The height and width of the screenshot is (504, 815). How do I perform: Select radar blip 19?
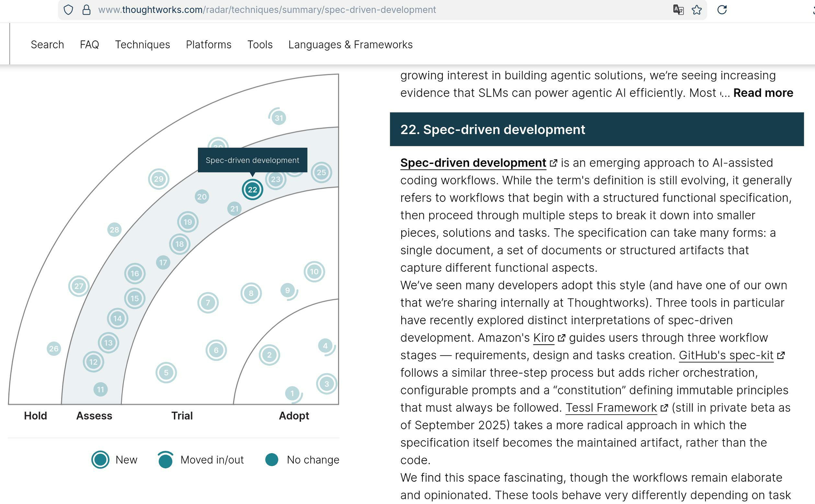188,222
